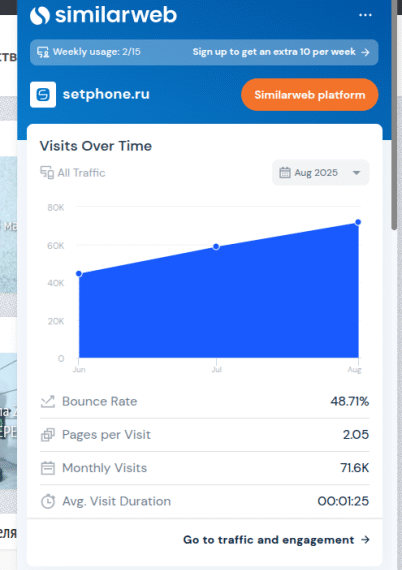Image resolution: width=402 pixels, height=570 pixels.
Task: Select the Aug data point on chart
Action: 358,222
